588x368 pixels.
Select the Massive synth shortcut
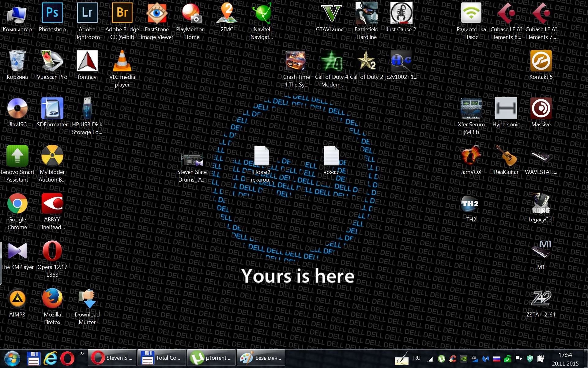coord(541,109)
